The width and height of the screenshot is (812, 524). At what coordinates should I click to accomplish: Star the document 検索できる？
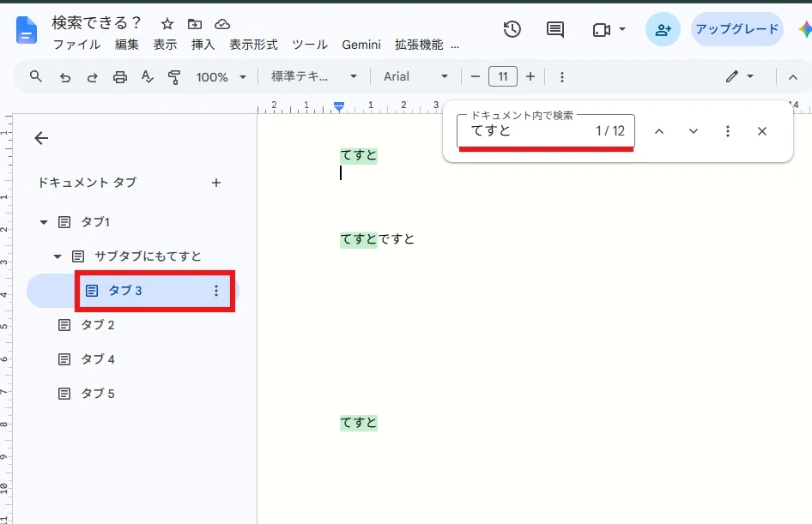[x=167, y=24]
